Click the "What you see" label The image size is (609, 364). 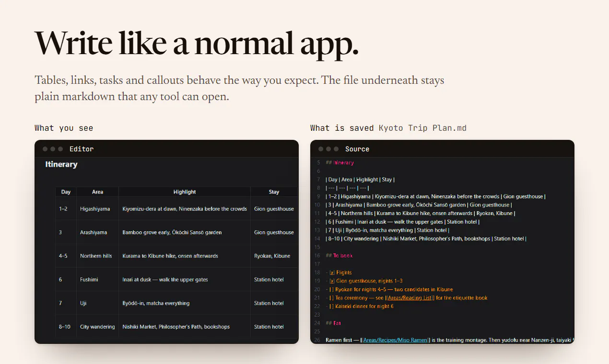point(64,128)
